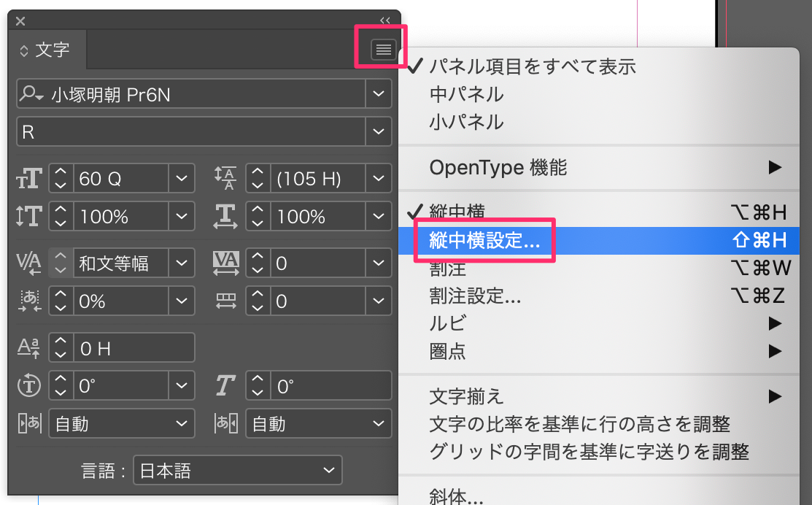This screenshot has width=812, height=505.
Task: Open OpenType 機能 submenu
Action: [x=599, y=167]
